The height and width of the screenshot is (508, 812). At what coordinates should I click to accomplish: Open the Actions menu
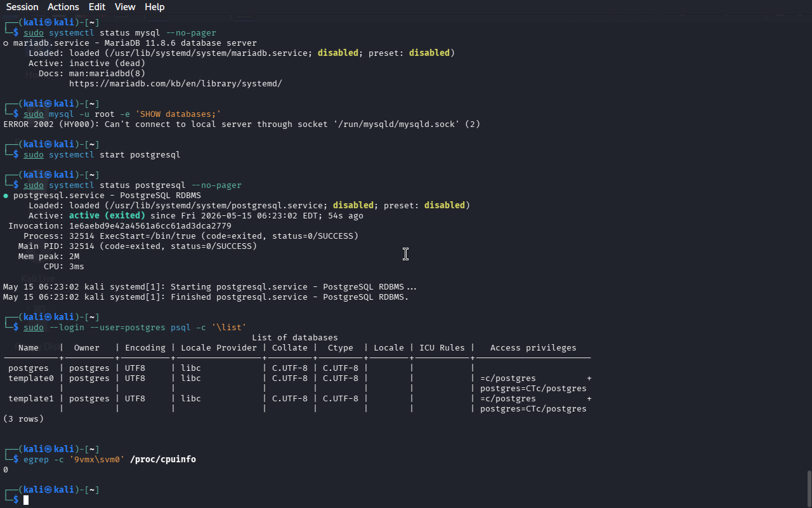[x=63, y=7]
